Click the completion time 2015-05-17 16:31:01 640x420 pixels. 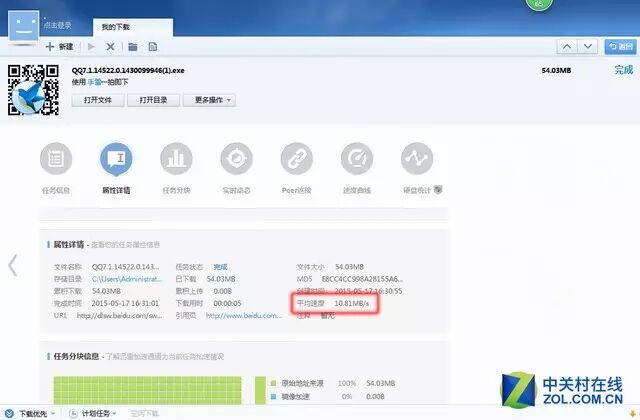[125, 303]
